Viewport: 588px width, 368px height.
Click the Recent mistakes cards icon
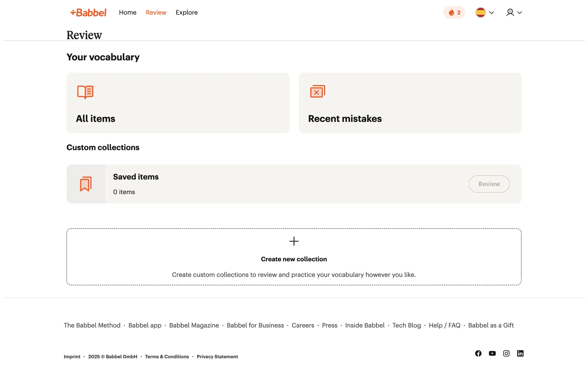(x=317, y=91)
